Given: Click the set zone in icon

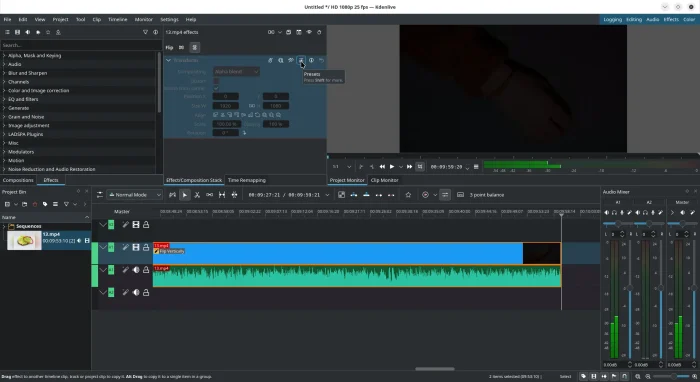Looking at the screenshot, I should [x=361, y=166].
